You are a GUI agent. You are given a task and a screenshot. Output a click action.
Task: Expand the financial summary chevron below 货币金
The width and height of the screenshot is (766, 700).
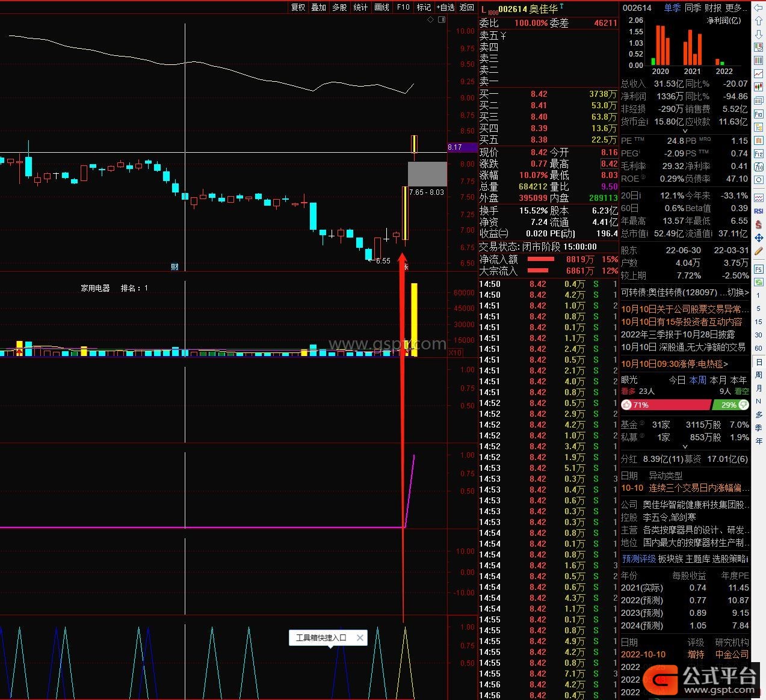tap(685, 130)
